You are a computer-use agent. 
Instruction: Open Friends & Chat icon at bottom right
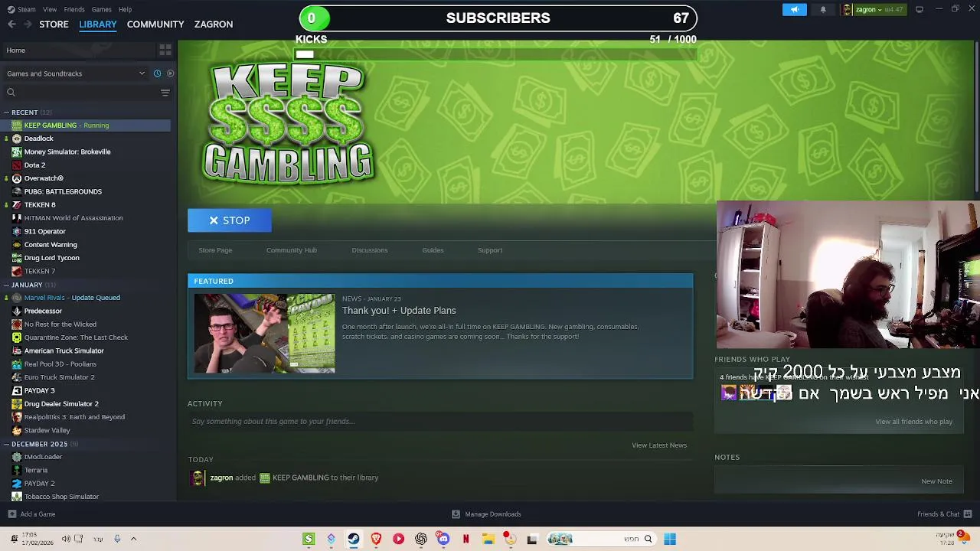[968, 514]
